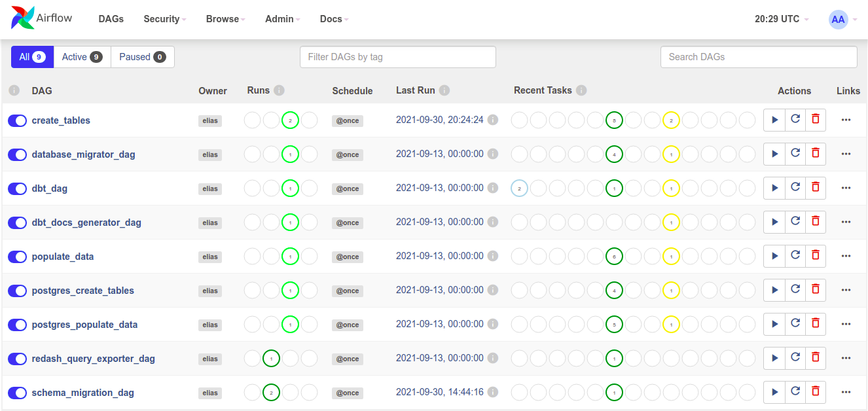Image resolution: width=868 pixels, height=411 pixels.
Task: Delete postgres_create_tables DAG
Action: pos(816,290)
